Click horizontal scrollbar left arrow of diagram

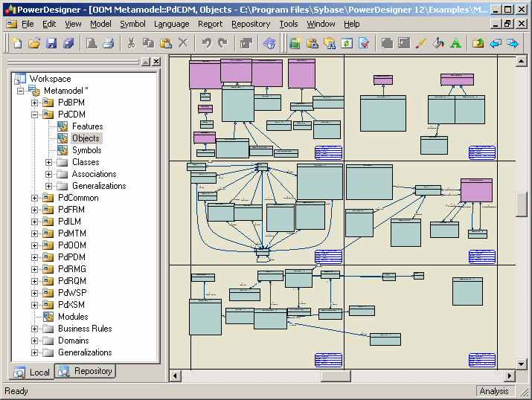point(175,375)
